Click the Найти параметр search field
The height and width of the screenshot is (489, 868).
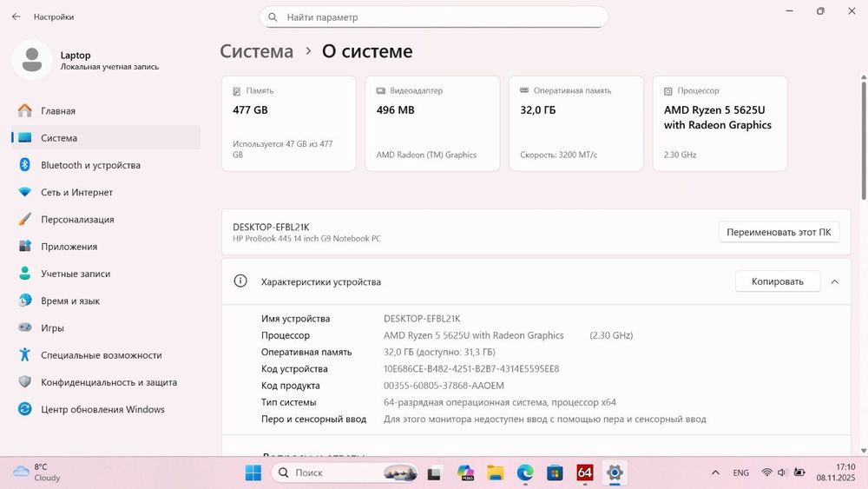coord(434,17)
